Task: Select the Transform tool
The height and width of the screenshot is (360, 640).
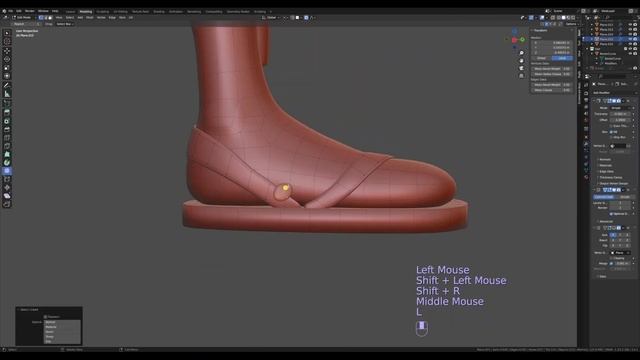Action: point(7,76)
